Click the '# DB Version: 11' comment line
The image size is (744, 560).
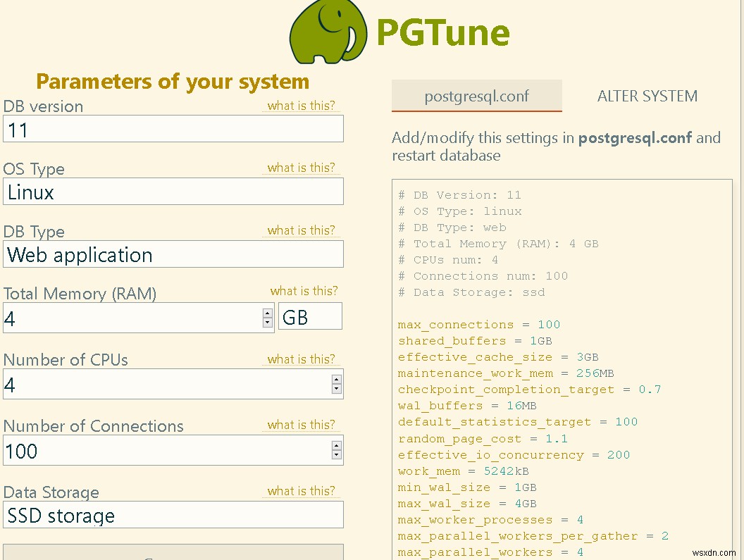tap(460, 195)
